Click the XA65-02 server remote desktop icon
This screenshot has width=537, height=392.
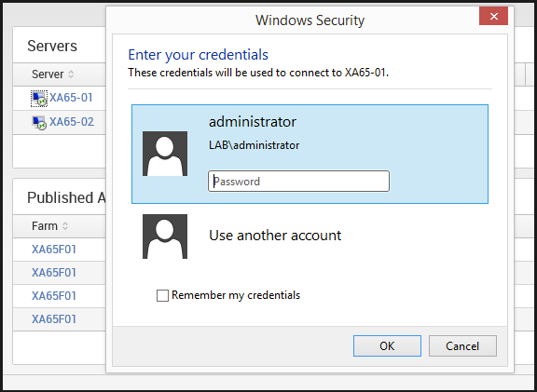39,123
